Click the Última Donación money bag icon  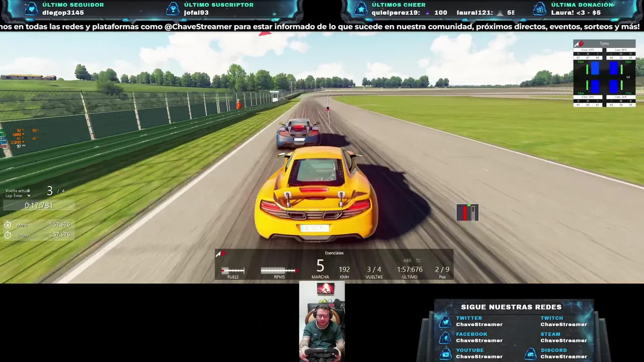539,9
